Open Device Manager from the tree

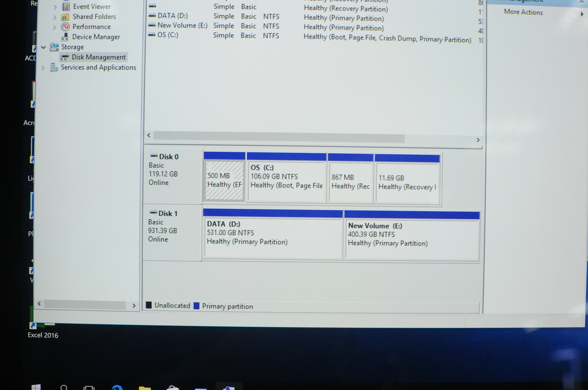tap(96, 37)
